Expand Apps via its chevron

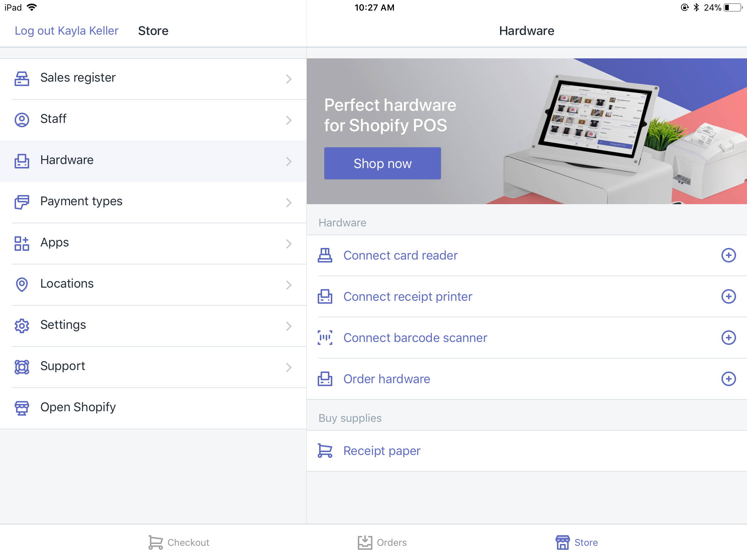[289, 244]
